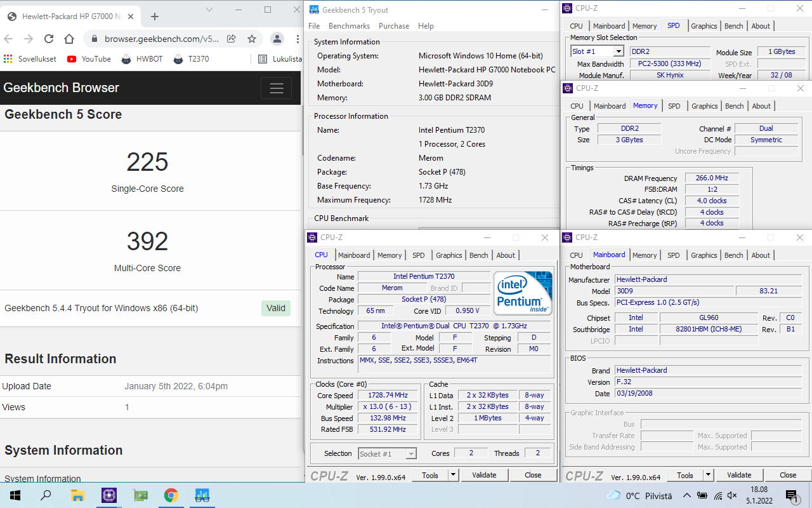Viewport: 812px width, 508px height.
Task: Open the Chrome profile avatar
Action: pyautogui.click(x=277, y=39)
